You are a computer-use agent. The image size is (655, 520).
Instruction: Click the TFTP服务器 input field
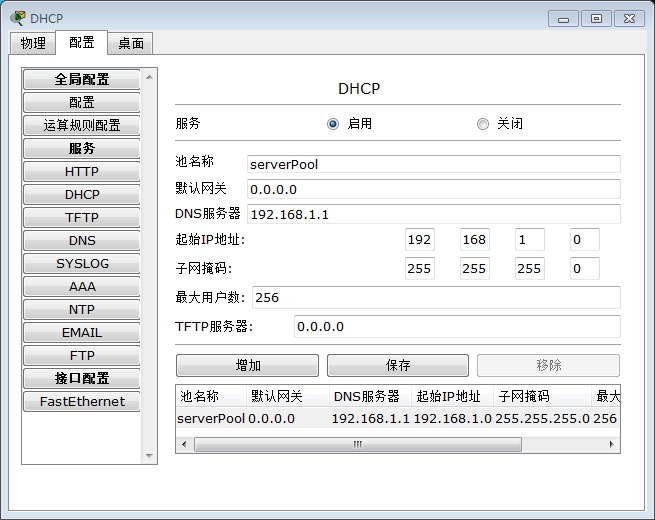click(457, 326)
